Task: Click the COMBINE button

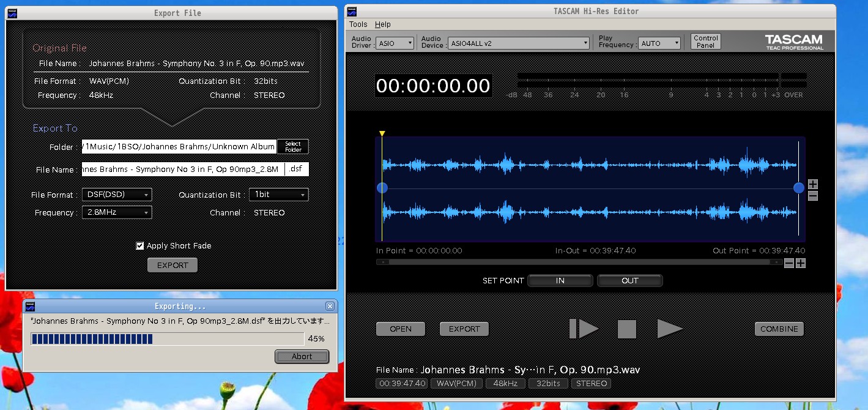Action: coord(779,329)
